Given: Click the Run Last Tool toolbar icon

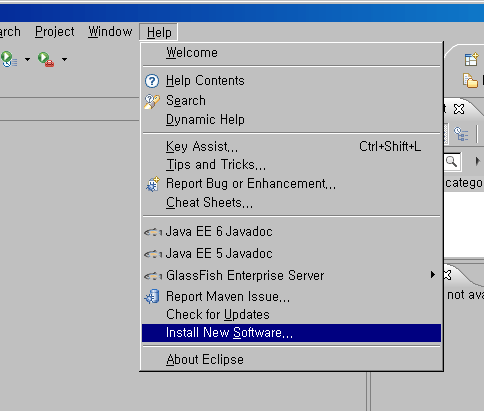Looking at the screenshot, I should point(9,59).
